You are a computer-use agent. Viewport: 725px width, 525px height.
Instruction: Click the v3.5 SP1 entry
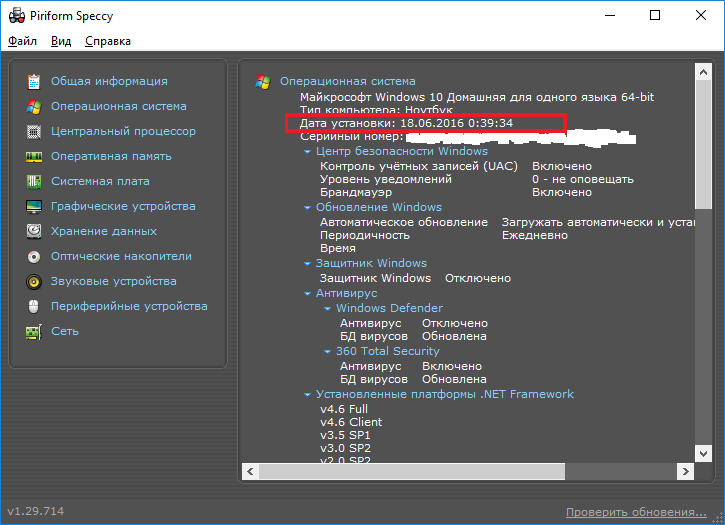(345, 435)
